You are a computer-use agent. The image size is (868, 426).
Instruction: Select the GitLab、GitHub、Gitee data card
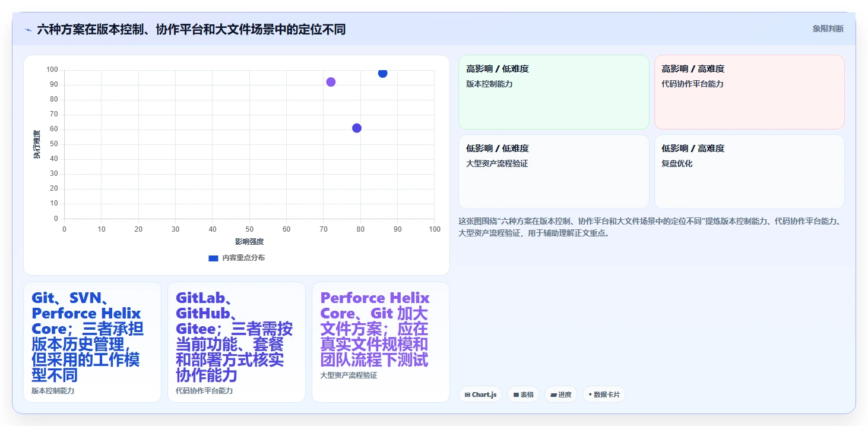[236, 342]
